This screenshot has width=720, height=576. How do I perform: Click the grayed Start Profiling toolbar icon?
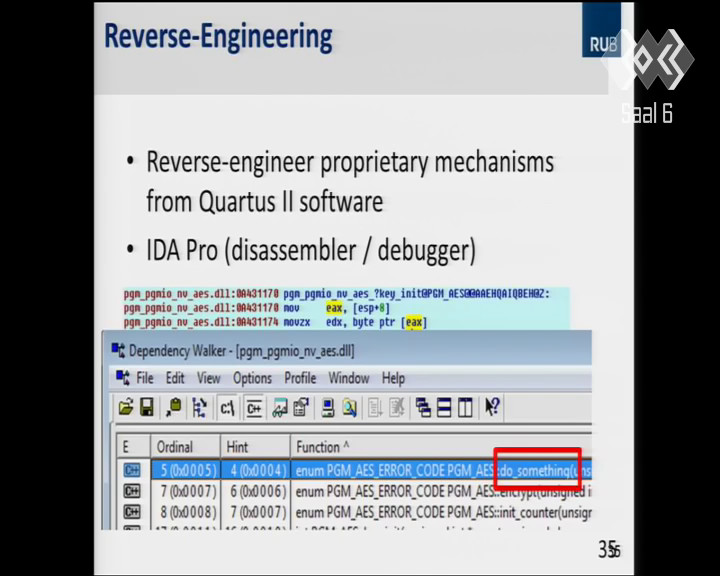click(x=375, y=407)
